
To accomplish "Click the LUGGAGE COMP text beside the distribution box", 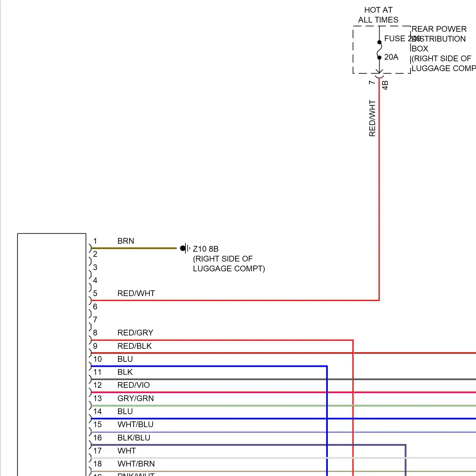I will coord(444,68).
